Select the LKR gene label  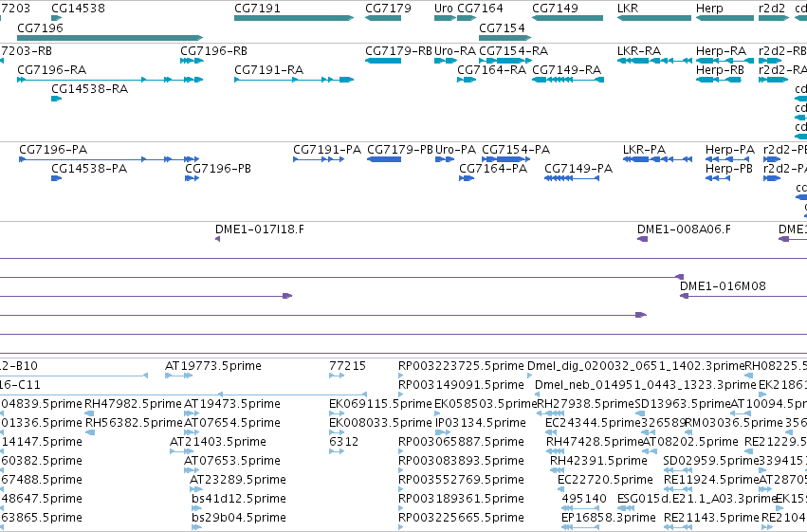click(628, 9)
